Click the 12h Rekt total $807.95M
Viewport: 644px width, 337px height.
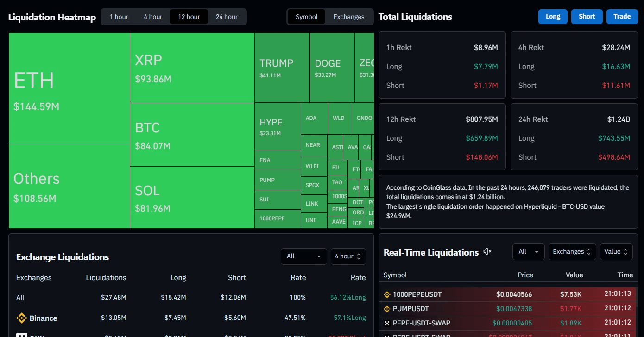(x=482, y=119)
